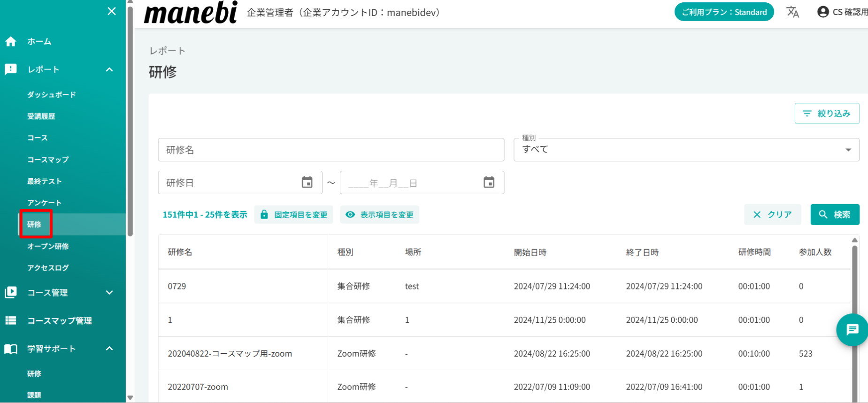The height and width of the screenshot is (403, 868).
Task: Click the 研修時間 column header
Action: coord(754,252)
